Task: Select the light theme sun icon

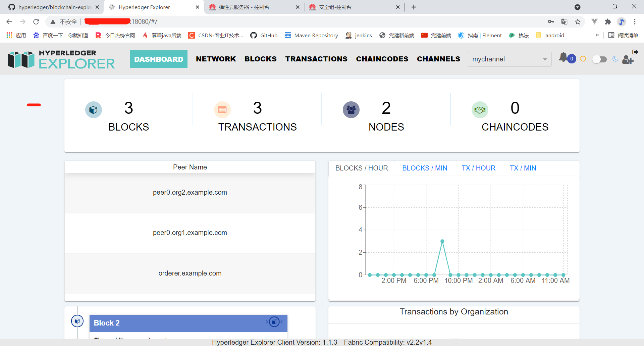Action: (x=583, y=58)
